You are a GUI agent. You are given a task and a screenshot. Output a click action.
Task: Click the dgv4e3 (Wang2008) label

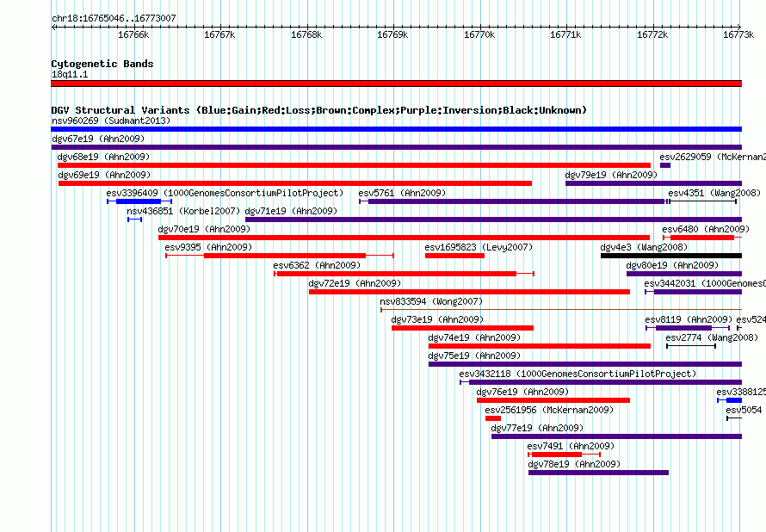pos(644,247)
